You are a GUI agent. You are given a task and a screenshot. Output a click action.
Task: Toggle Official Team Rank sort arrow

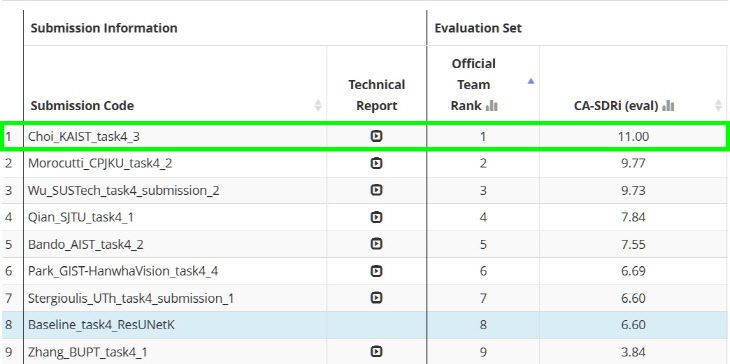531,81
